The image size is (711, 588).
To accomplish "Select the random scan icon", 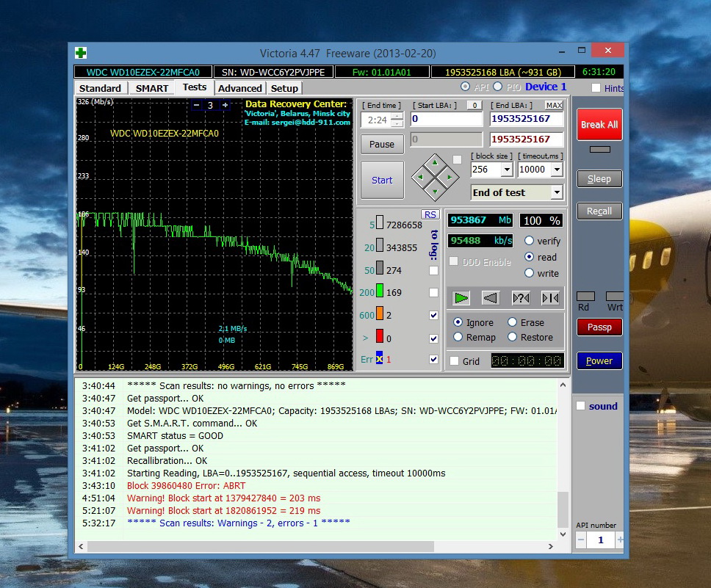I will tap(521, 297).
